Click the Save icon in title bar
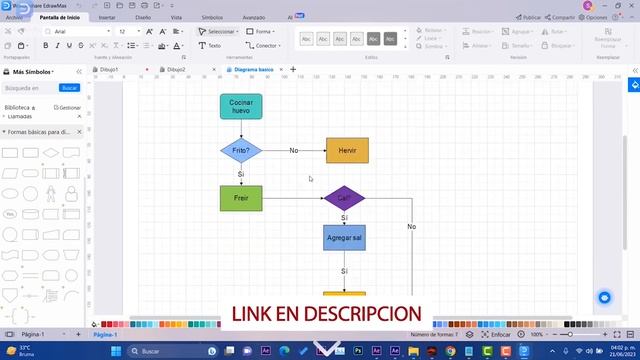This screenshot has height=360, width=640. (132, 5)
